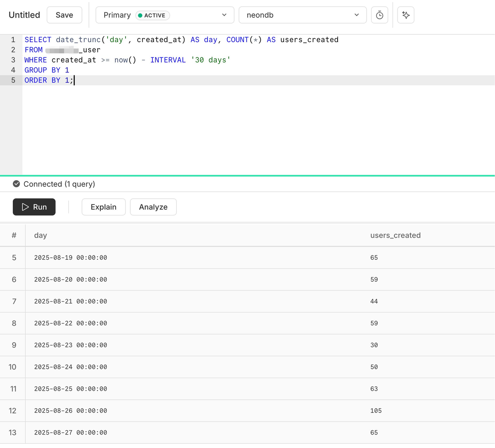The width and height of the screenshot is (495, 448).
Task: Select the users_created column header
Action: tap(395, 235)
